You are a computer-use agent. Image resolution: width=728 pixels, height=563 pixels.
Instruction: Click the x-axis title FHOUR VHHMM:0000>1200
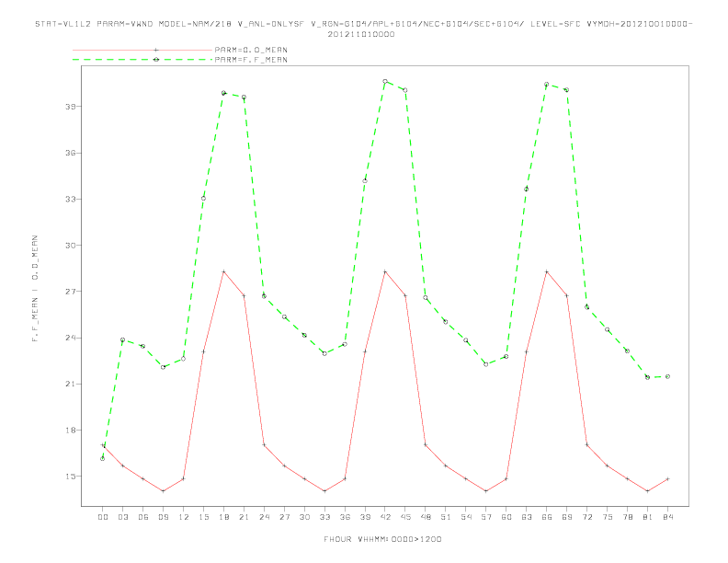tap(382, 539)
